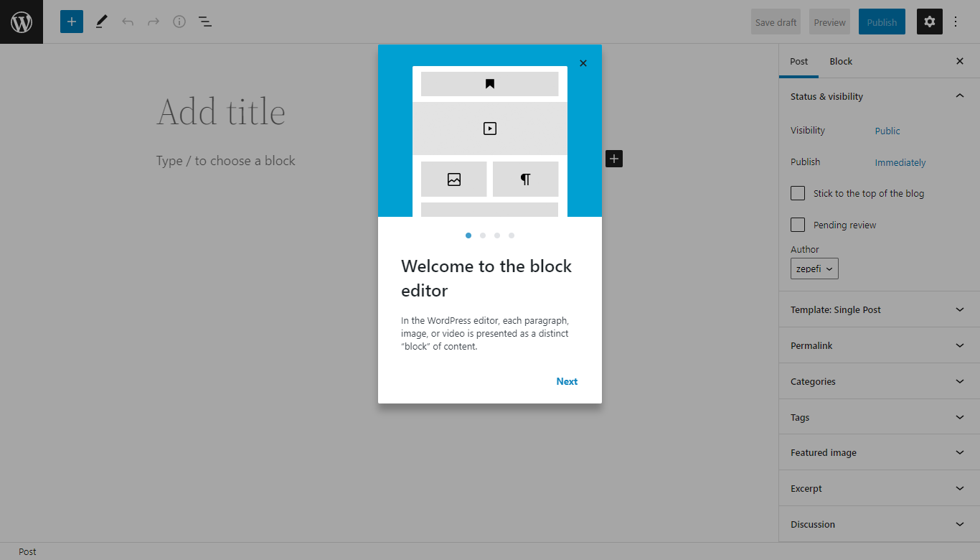Toggle the Settings gear icon
The image size is (980, 560).
click(929, 22)
